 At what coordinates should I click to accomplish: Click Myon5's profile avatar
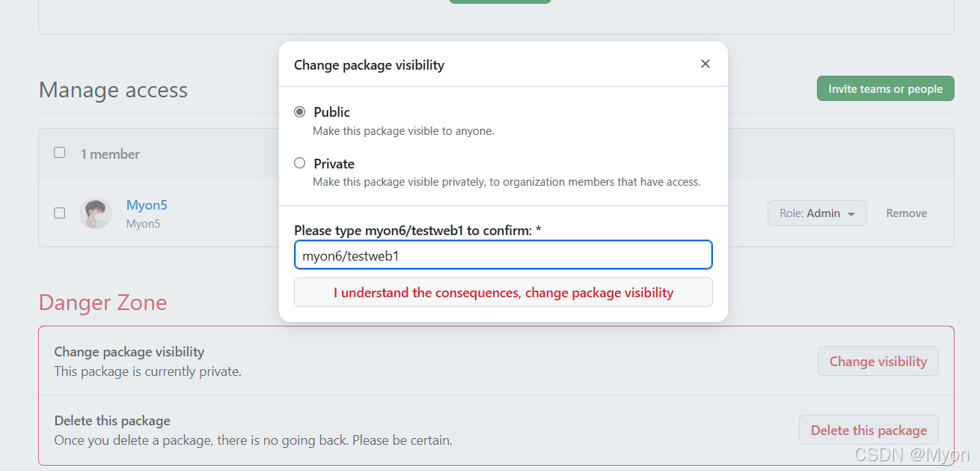point(96,213)
